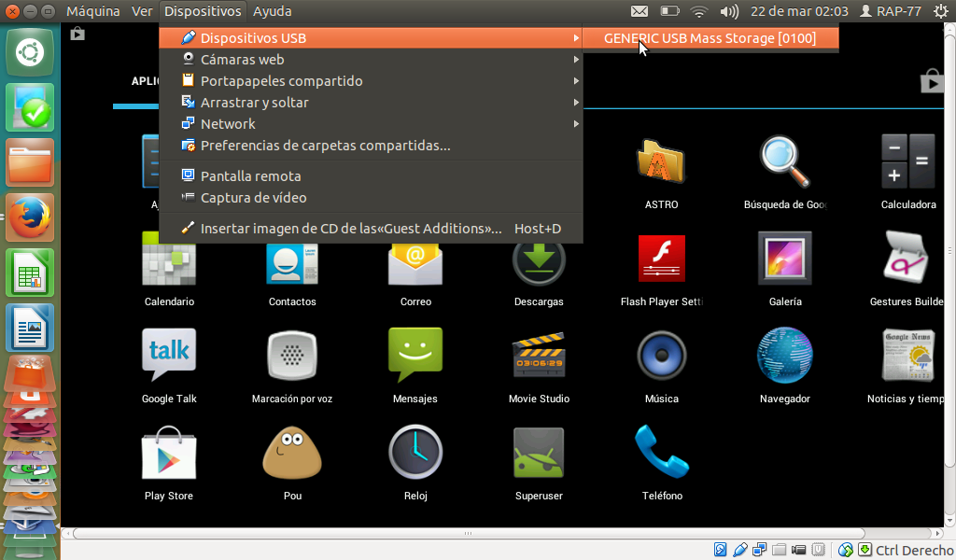Choose Preferencias de carpetas compartidas

point(371,146)
